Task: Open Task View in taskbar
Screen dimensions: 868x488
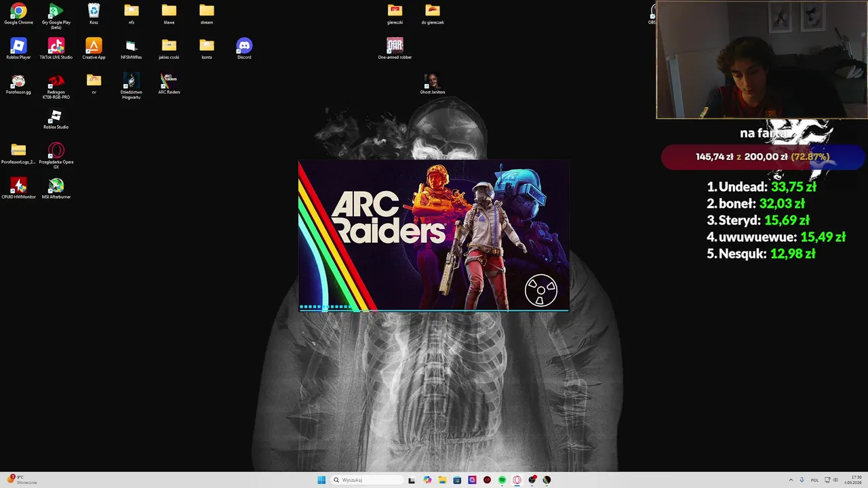Action: [412, 480]
